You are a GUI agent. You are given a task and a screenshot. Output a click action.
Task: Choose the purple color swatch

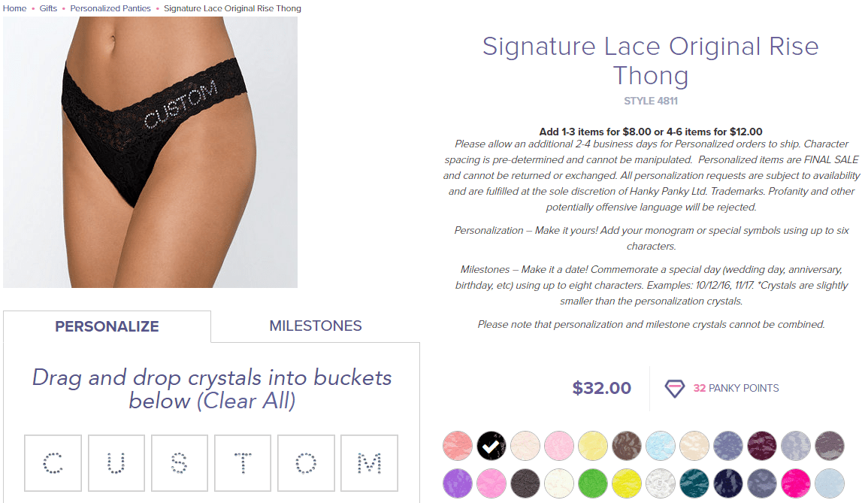(457, 483)
